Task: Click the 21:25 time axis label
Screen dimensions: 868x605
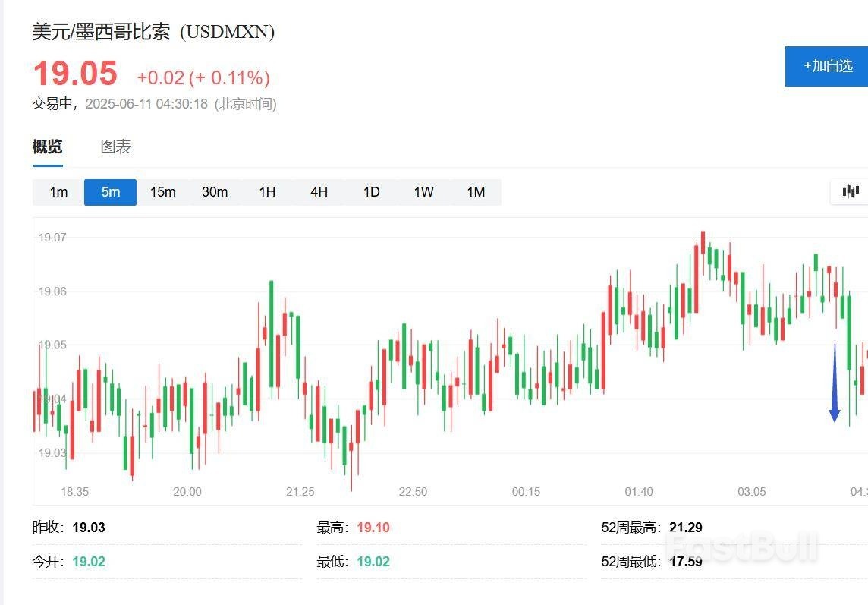Action: point(300,492)
